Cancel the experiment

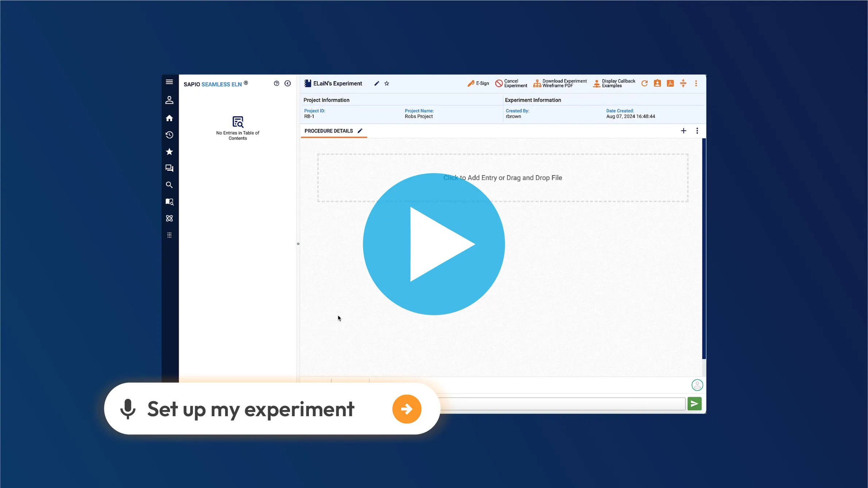click(x=511, y=83)
